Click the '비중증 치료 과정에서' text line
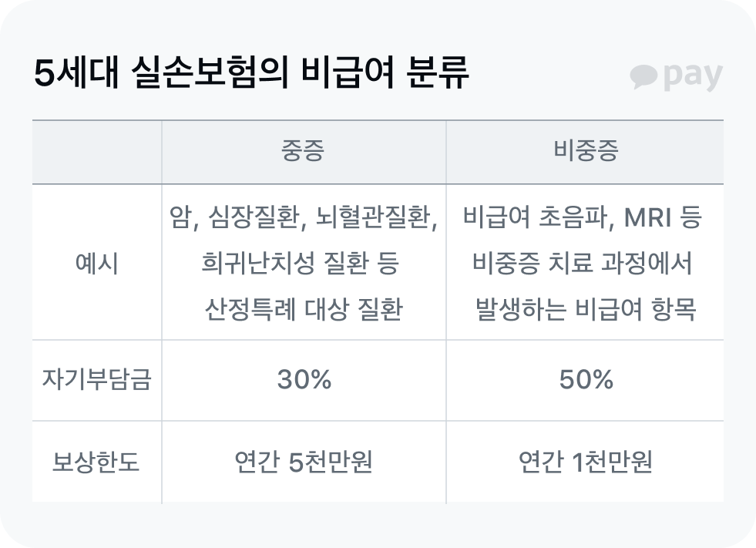Image resolution: width=756 pixels, height=548 pixels. pos(583,264)
